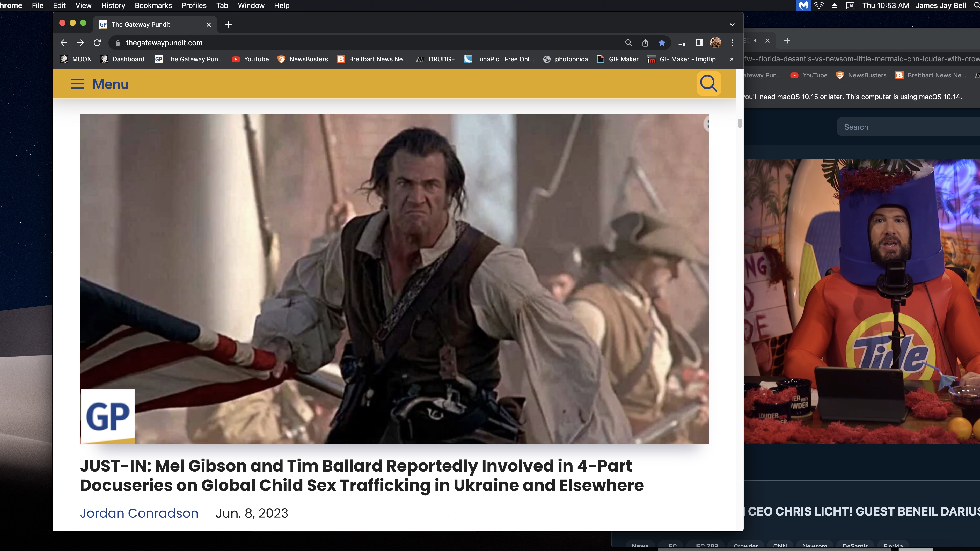Screen dimensions: 980x551
Task: Open the Tab menu
Action: point(222,5)
